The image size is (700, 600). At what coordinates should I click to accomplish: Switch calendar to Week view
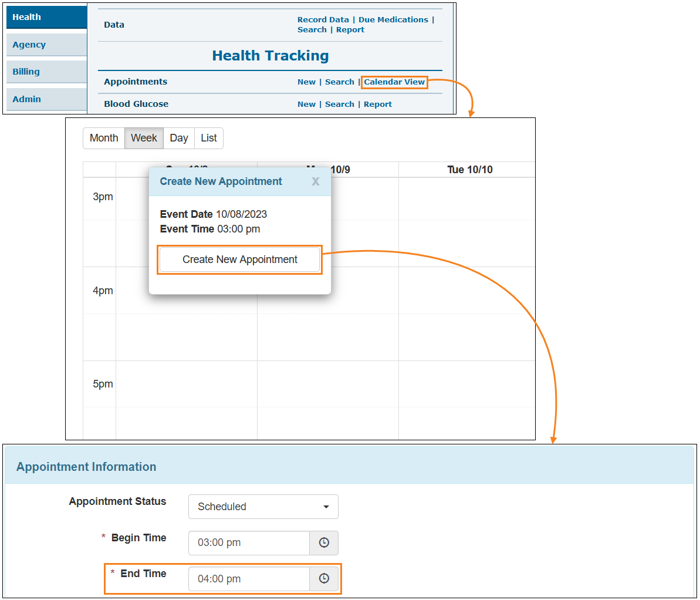tap(144, 138)
